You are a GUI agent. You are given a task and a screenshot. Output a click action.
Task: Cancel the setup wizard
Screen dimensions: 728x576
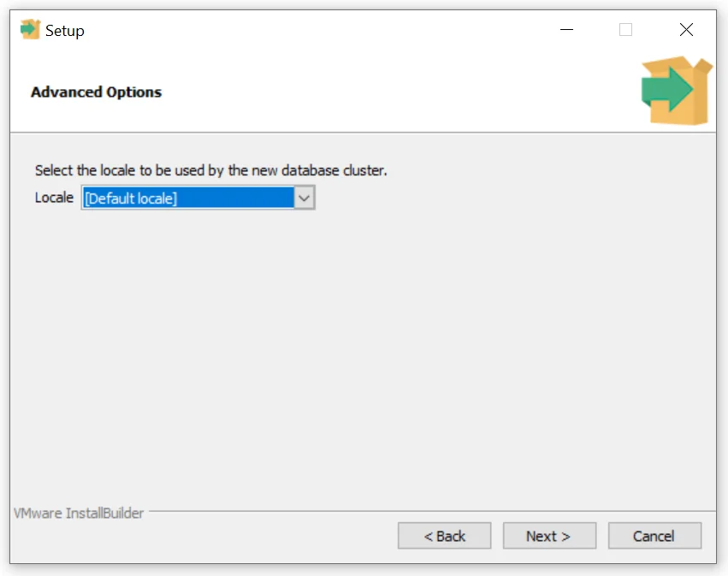tap(654, 536)
